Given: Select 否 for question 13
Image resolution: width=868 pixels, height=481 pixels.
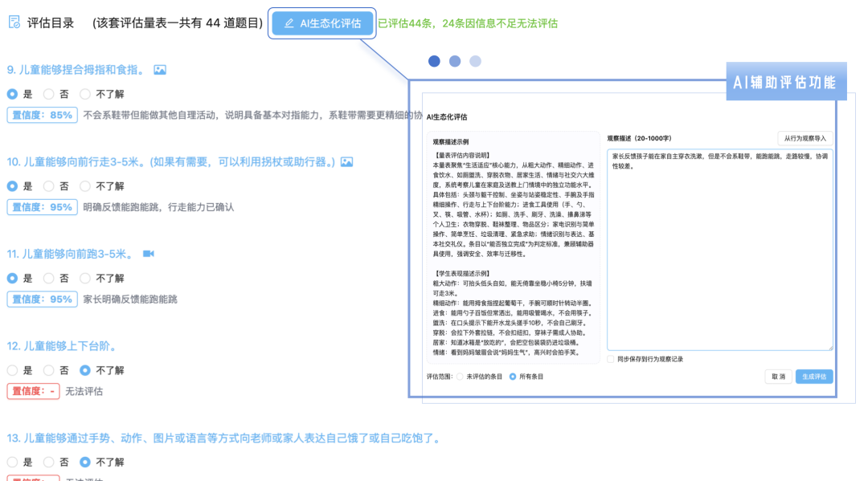Looking at the screenshot, I should [49, 463].
